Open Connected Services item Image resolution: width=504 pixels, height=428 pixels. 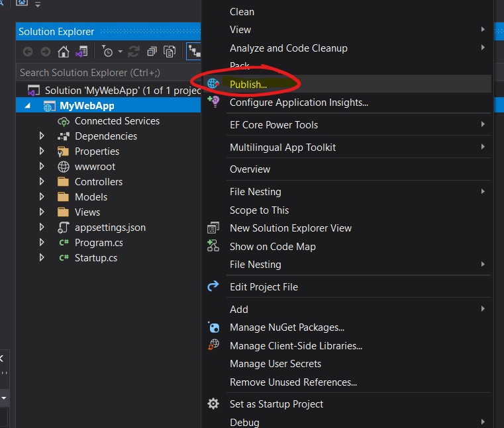pos(117,121)
